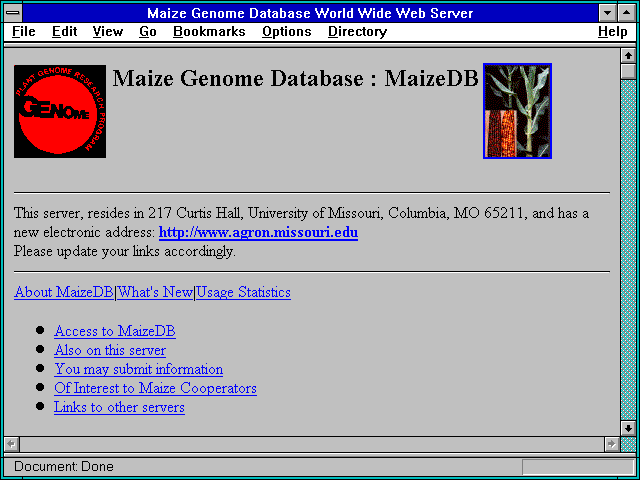Open the File menu
Viewport: 640px width, 480px height.
24,31
